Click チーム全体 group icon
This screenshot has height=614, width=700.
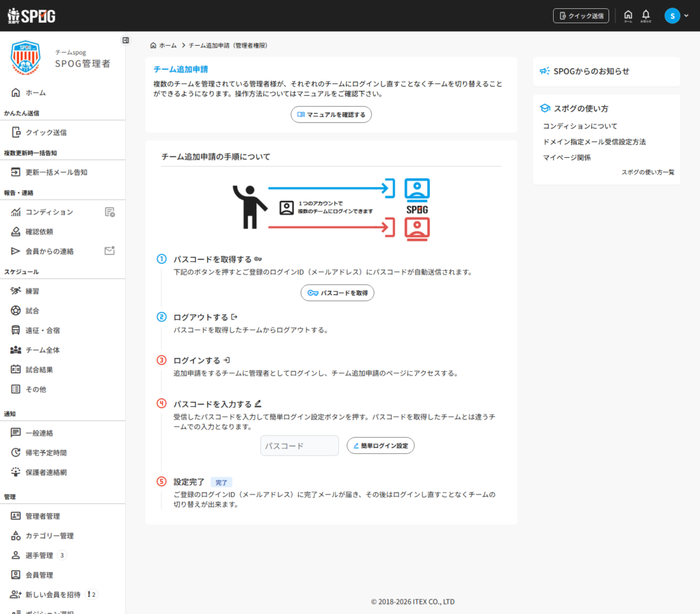[16, 349]
